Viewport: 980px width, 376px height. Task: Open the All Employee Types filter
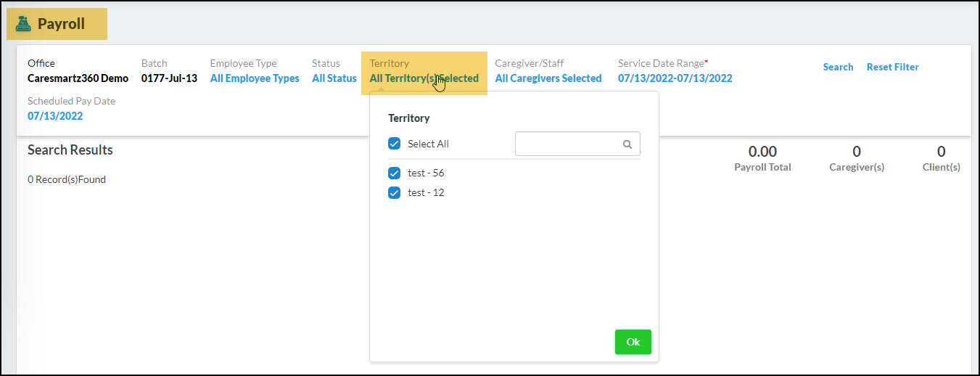[x=255, y=78]
